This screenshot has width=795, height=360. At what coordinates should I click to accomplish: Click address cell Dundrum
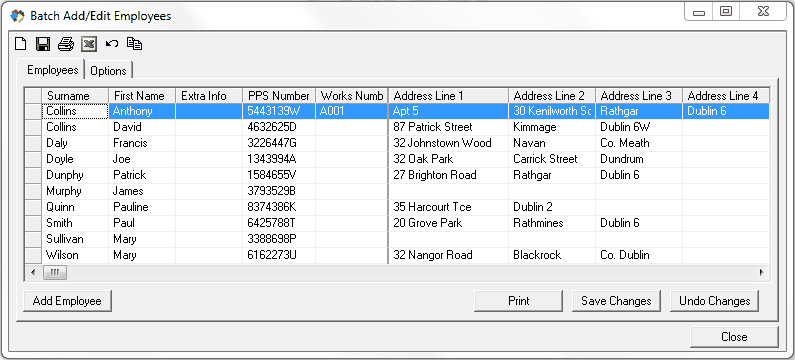639,159
